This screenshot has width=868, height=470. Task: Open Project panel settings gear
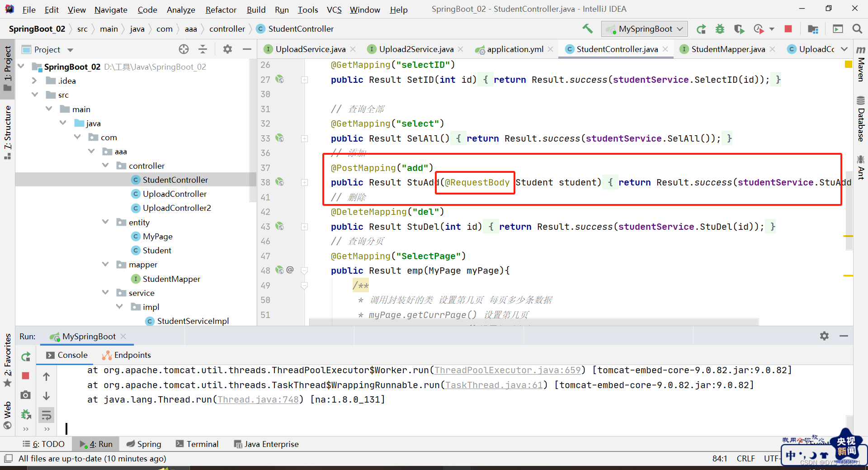click(227, 49)
